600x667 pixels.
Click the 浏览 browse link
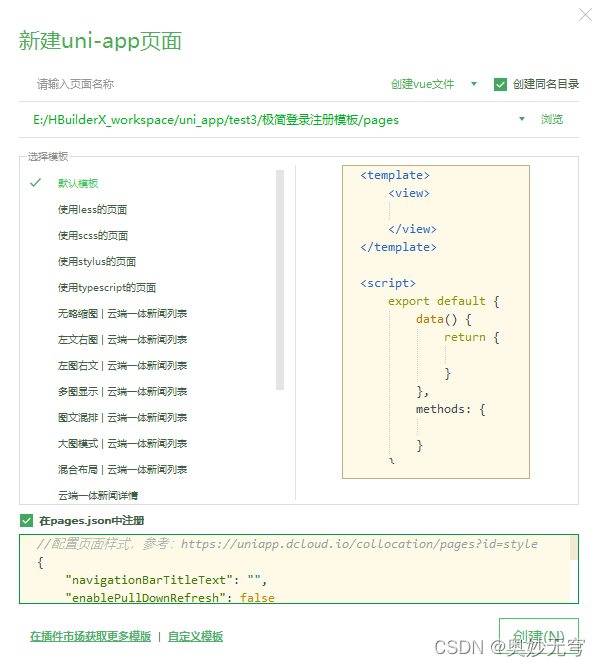(551, 119)
